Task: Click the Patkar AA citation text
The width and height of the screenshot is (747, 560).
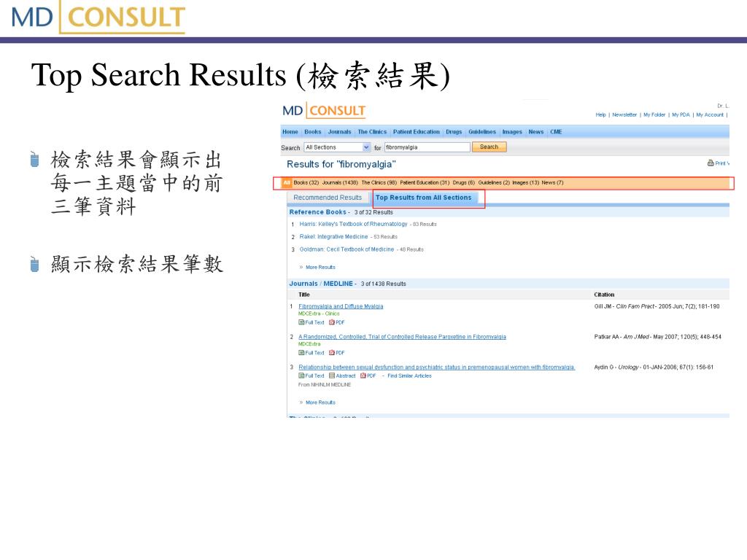Action: pyautogui.click(x=657, y=337)
